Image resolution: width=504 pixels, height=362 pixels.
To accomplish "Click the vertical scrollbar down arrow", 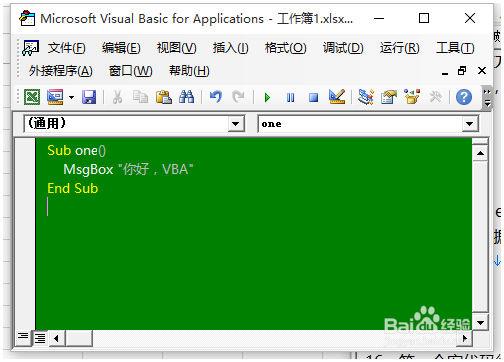I will [x=480, y=322].
